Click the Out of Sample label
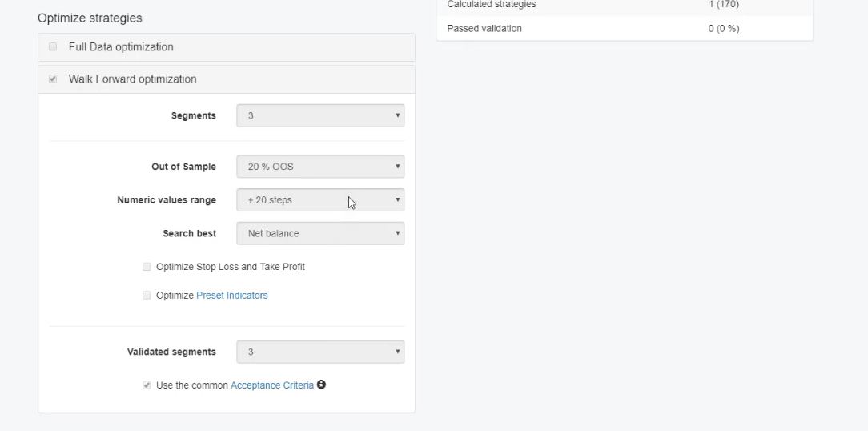This screenshot has width=868, height=431. (183, 167)
